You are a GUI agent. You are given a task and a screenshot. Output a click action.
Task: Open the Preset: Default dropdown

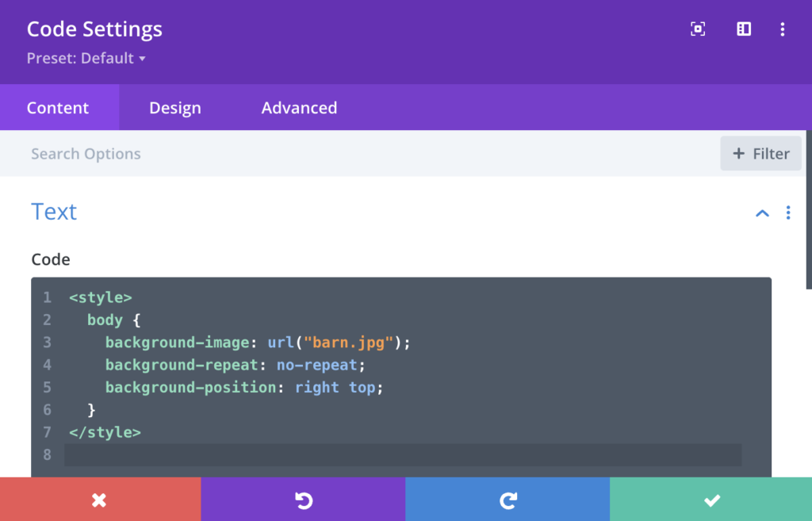[x=86, y=58]
